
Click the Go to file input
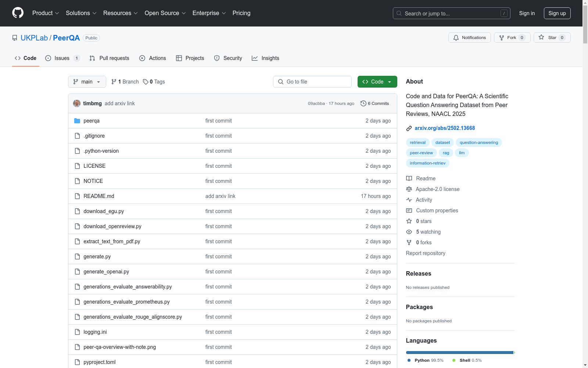[312, 82]
